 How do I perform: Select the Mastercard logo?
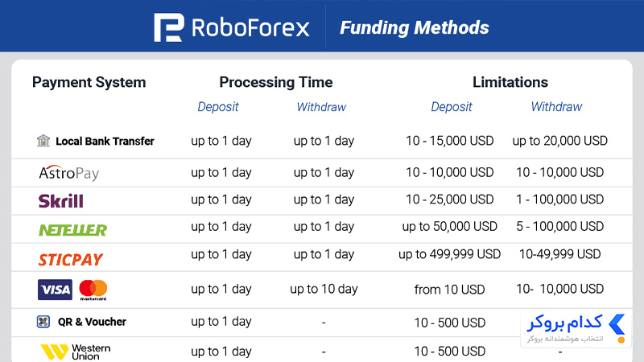(93, 290)
